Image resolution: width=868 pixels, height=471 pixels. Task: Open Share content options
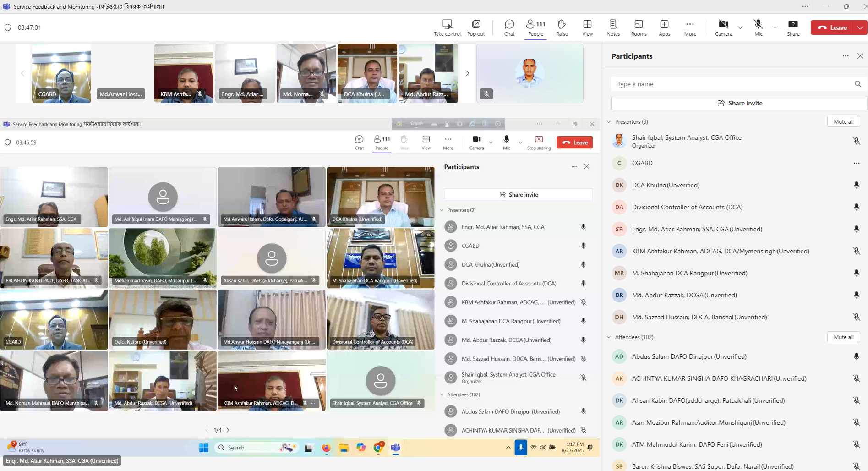click(793, 27)
